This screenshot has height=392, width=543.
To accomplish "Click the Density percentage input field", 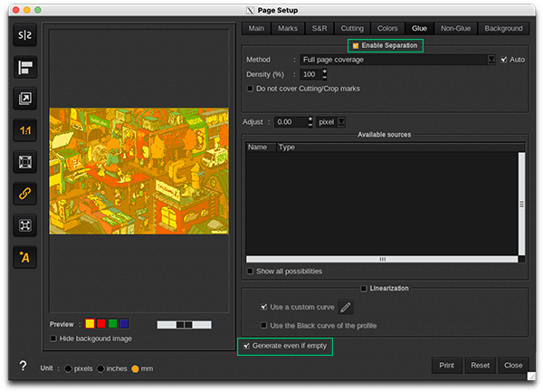I will [x=309, y=74].
